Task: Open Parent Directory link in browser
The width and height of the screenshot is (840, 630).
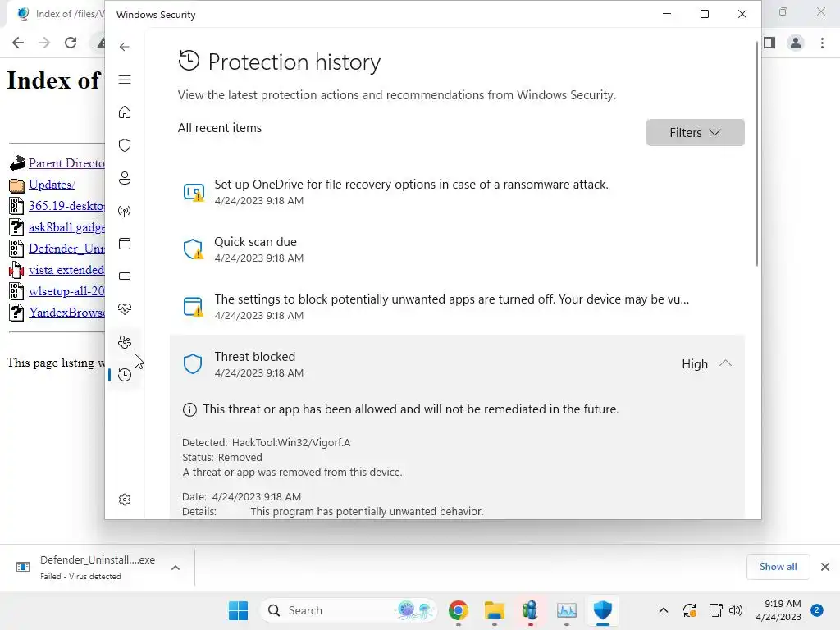Action: tap(66, 163)
